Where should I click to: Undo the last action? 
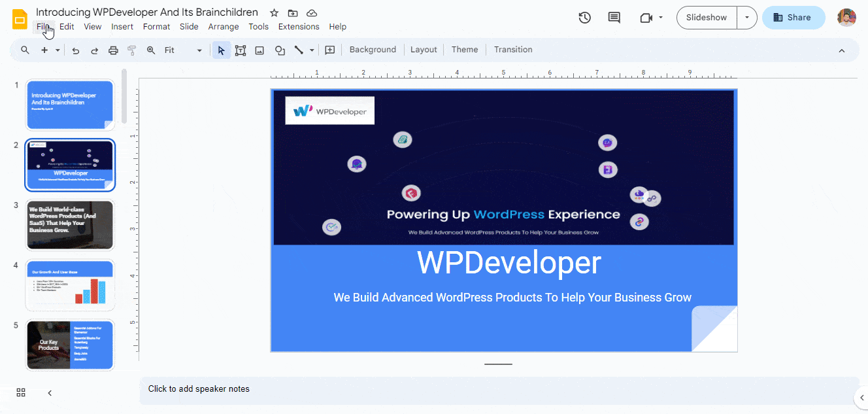pos(76,50)
